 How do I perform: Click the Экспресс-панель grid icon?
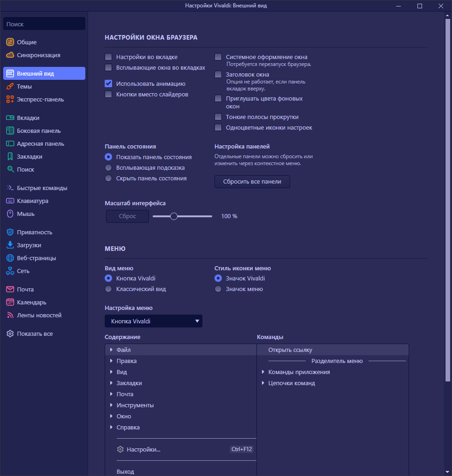(x=10, y=100)
